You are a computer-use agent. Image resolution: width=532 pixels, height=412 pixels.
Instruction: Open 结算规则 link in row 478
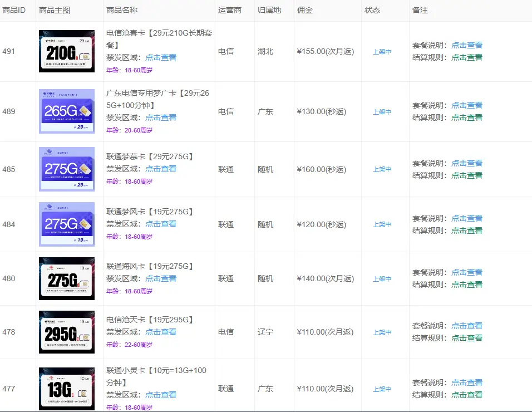467,338
